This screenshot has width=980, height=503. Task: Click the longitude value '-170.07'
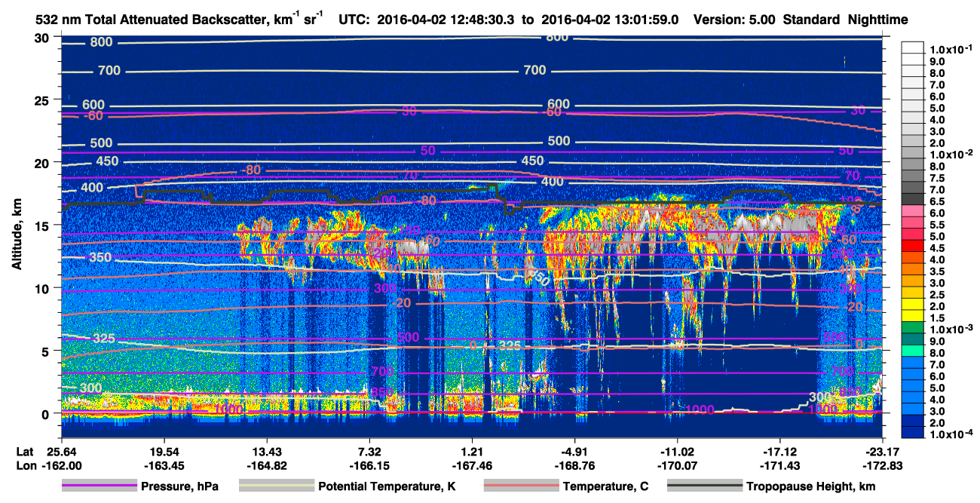tap(678, 465)
